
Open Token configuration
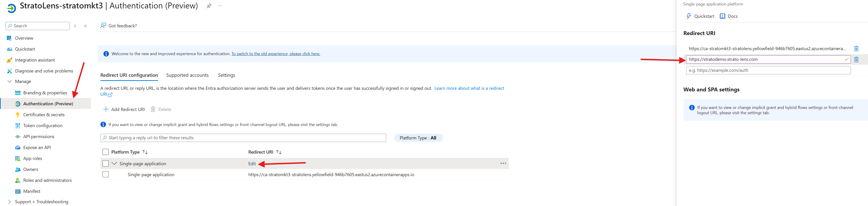tap(43, 126)
